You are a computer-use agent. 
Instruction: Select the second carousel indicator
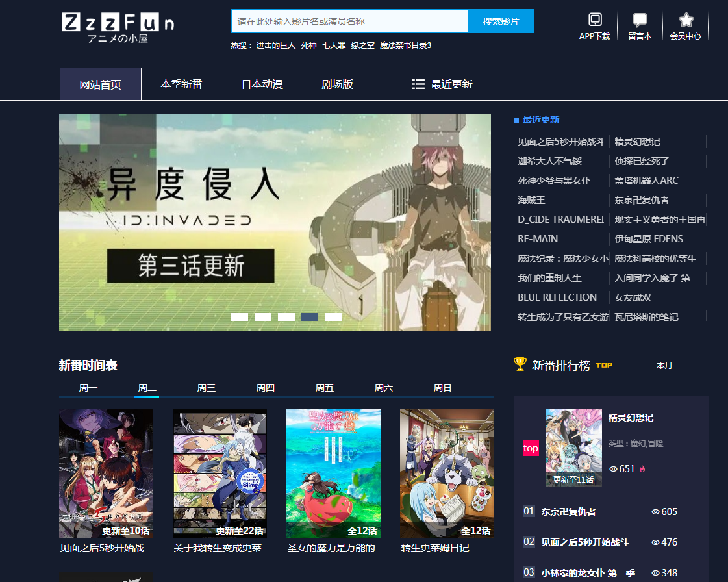pos(263,317)
